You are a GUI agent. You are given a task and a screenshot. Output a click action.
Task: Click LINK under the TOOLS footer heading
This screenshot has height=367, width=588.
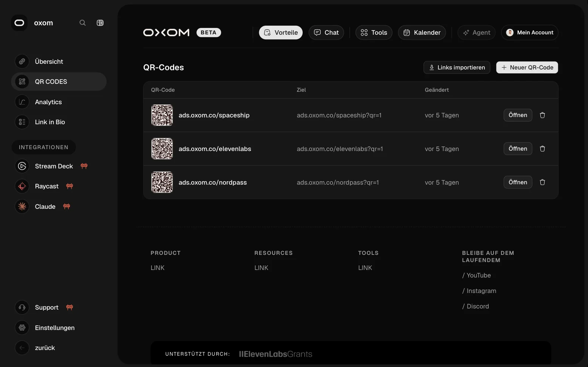(365, 268)
